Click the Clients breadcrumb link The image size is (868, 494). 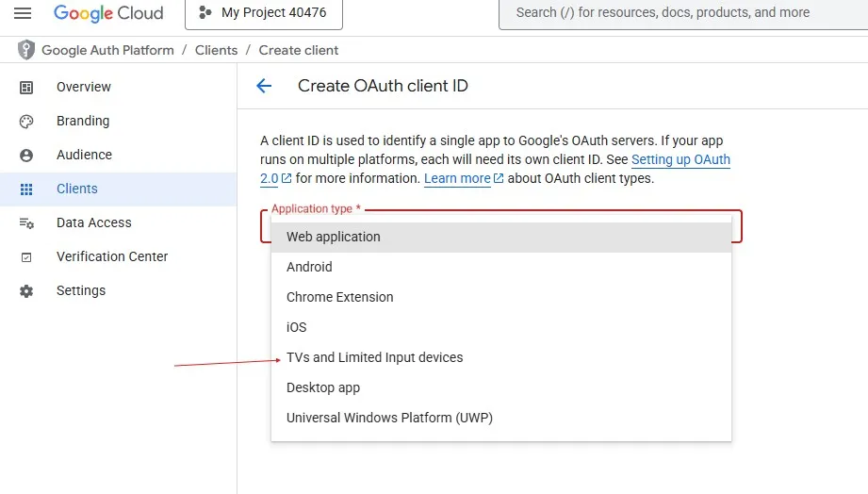(216, 50)
